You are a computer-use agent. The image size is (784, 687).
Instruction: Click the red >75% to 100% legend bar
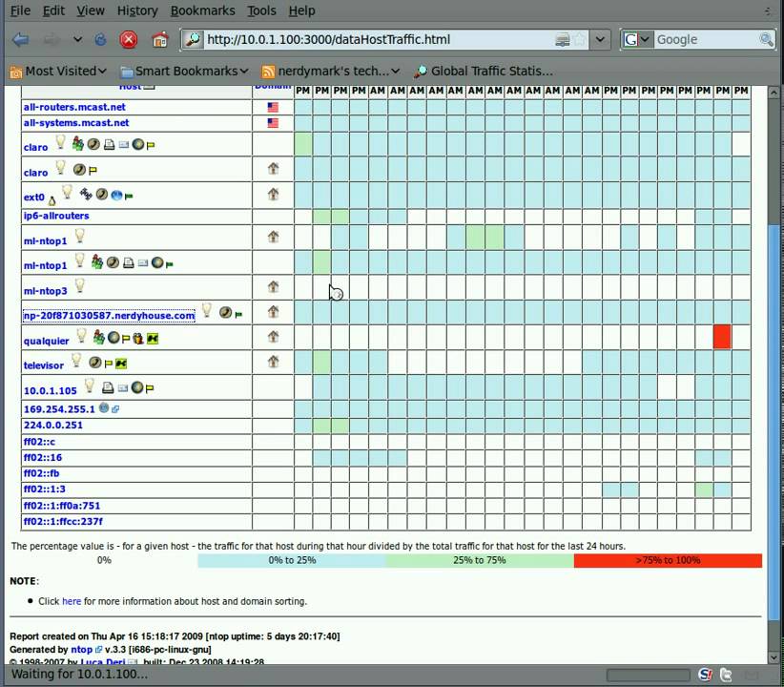668,560
